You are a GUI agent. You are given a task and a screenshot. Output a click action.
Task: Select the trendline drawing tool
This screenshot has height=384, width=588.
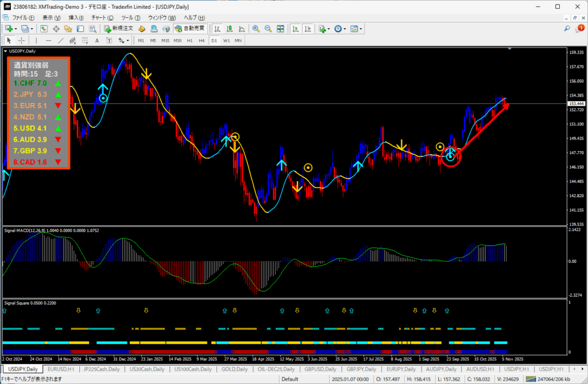click(60, 40)
